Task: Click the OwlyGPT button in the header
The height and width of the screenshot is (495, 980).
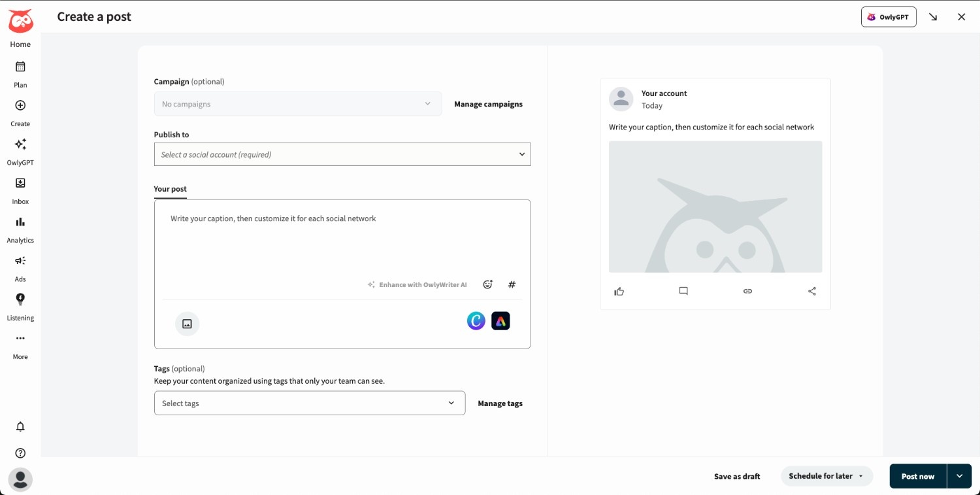Action: tap(889, 17)
